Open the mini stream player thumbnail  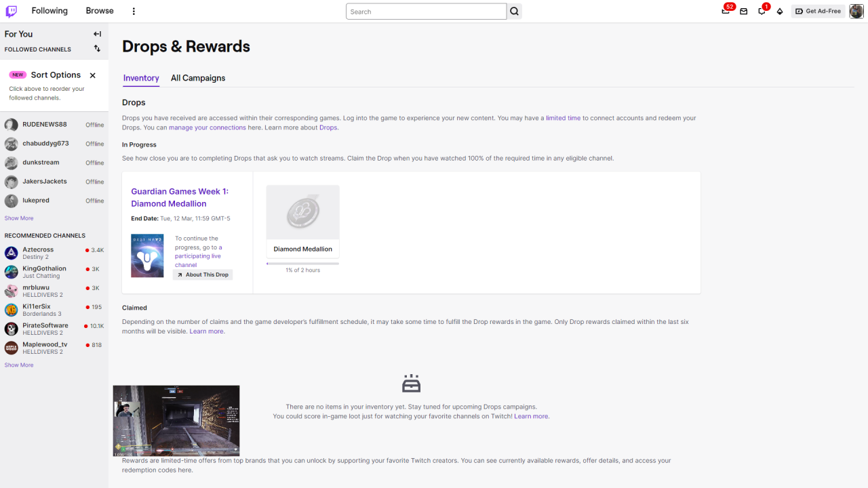[176, 420]
